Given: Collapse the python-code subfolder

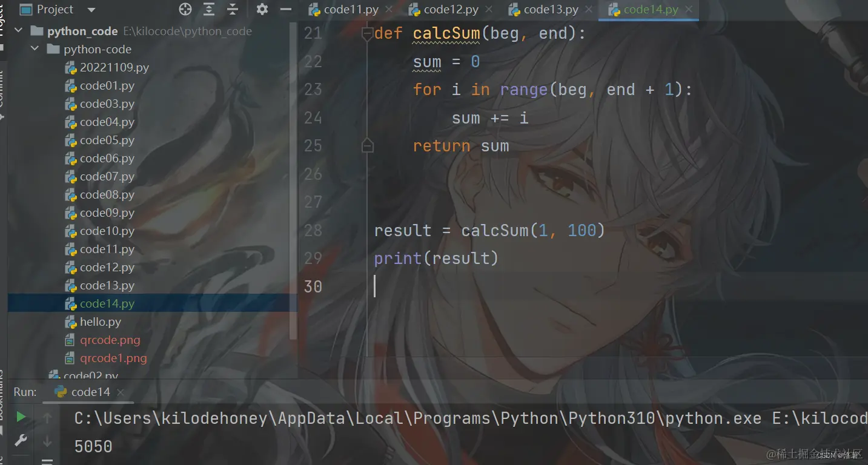Looking at the screenshot, I should (x=35, y=49).
